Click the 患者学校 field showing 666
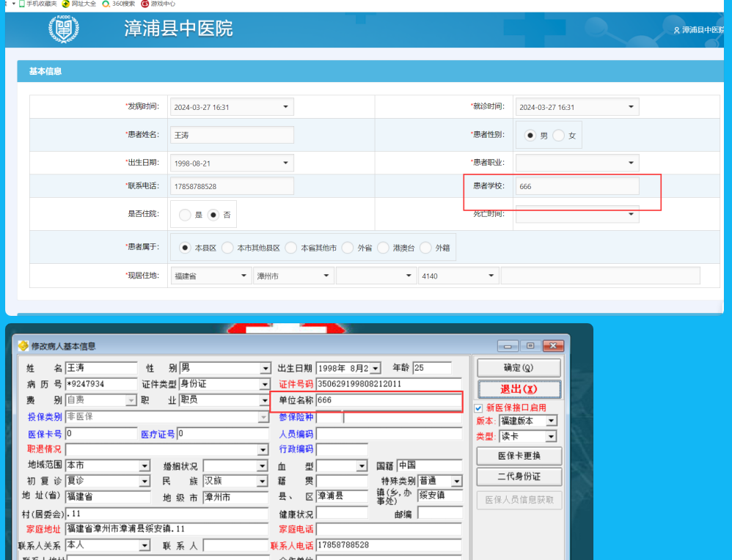The image size is (732, 560). pyautogui.click(x=577, y=186)
